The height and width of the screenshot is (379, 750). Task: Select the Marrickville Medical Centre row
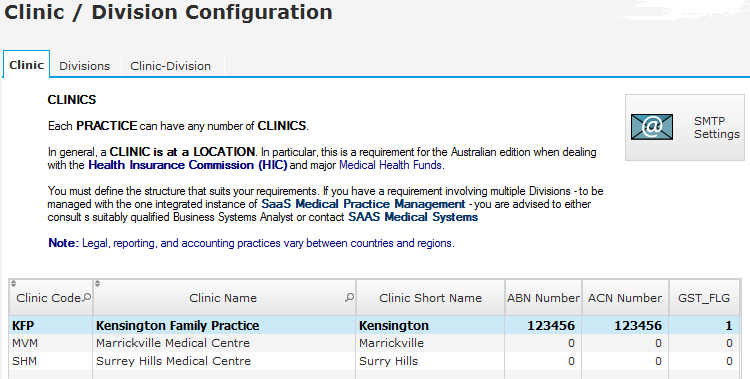(x=374, y=343)
